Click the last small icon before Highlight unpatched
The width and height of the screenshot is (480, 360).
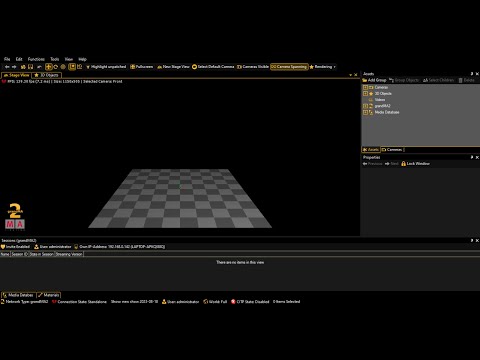tap(80, 67)
